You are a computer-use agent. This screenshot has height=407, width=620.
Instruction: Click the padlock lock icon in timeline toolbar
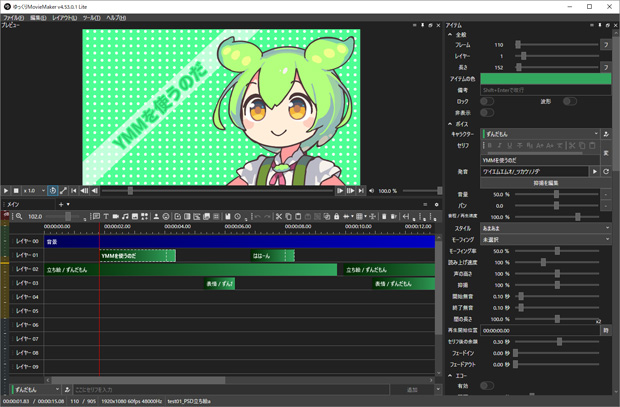click(x=336, y=216)
